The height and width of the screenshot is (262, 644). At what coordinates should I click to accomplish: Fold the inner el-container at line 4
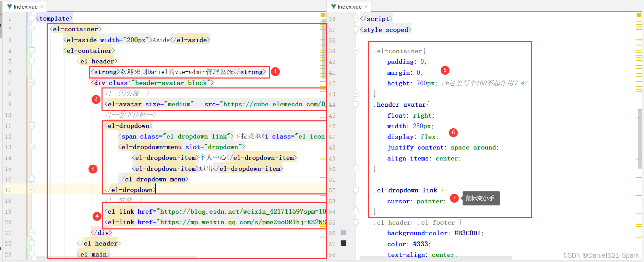click(32, 50)
